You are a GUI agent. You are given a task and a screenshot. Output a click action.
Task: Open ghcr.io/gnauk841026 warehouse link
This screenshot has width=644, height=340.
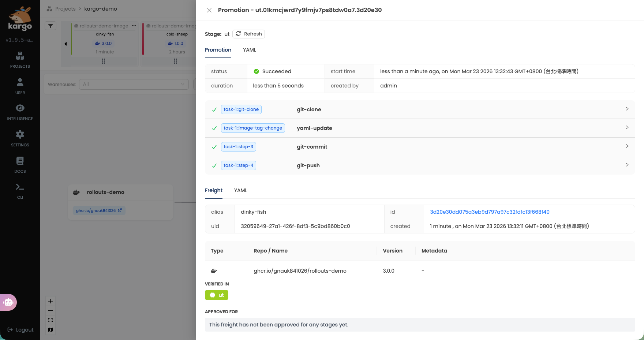(x=99, y=210)
